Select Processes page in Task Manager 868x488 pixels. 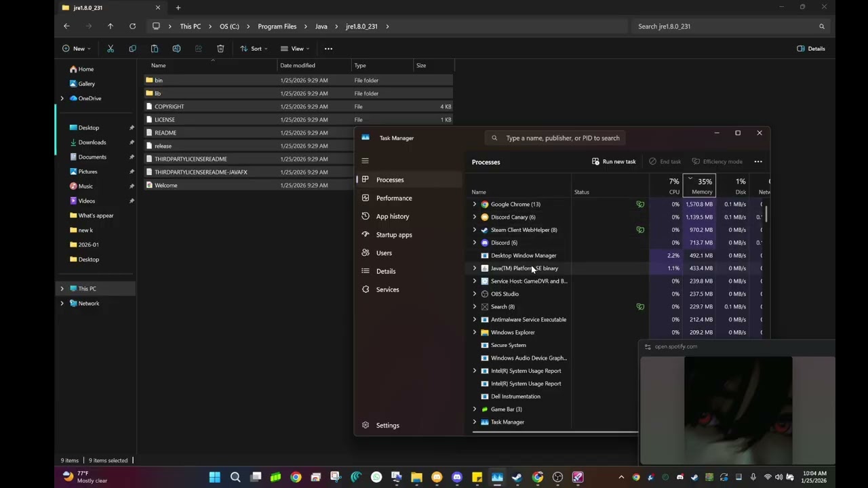pos(409,180)
